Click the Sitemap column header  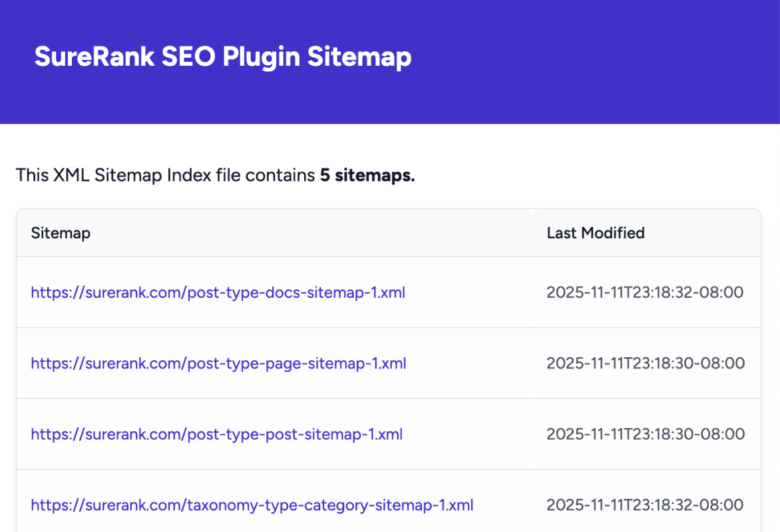[61, 233]
